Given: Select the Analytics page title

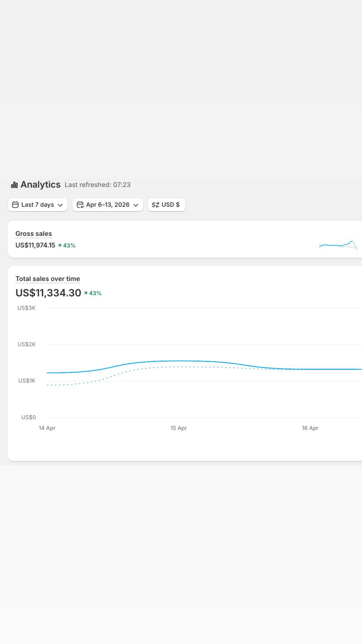Looking at the screenshot, I should pos(40,184).
